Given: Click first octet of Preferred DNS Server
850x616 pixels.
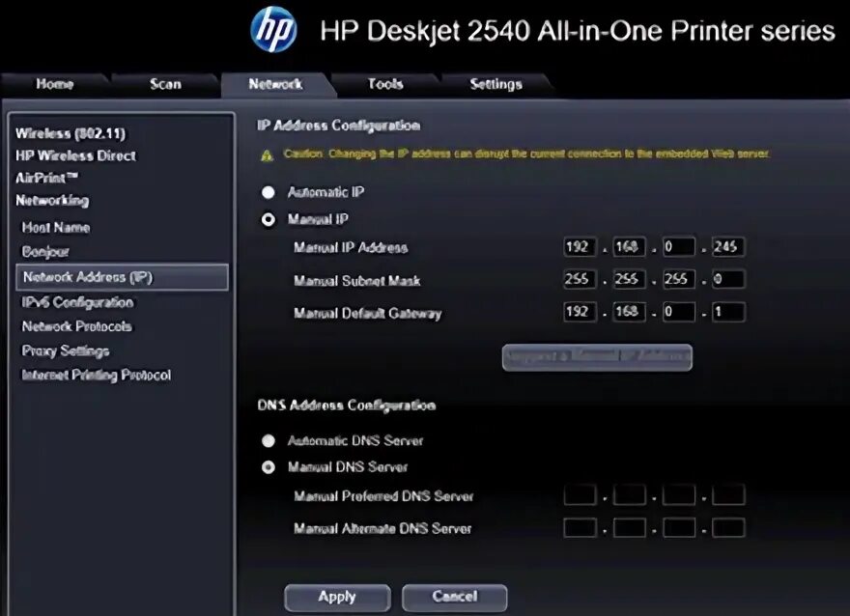Looking at the screenshot, I should pos(580,495).
